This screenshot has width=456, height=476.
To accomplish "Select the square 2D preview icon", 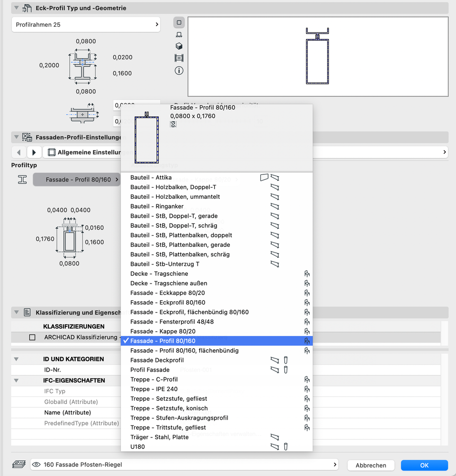I will [179, 22].
